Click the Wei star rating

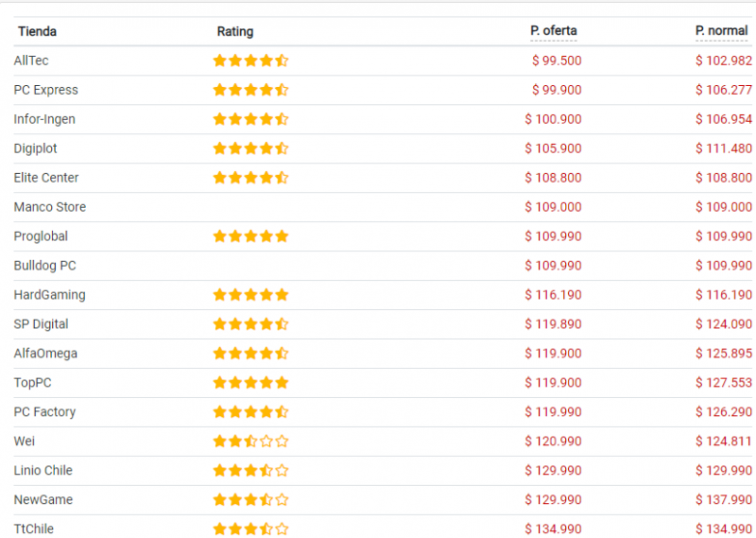(x=250, y=442)
